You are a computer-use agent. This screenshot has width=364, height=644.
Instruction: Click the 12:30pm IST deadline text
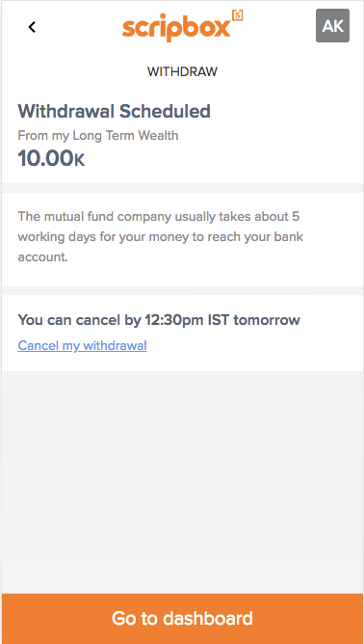click(187, 320)
